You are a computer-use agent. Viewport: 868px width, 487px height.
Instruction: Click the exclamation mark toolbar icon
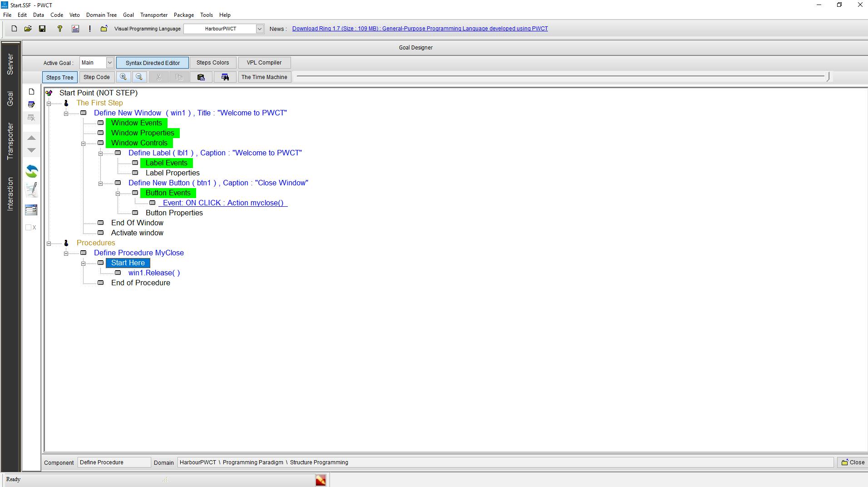click(90, 29)
